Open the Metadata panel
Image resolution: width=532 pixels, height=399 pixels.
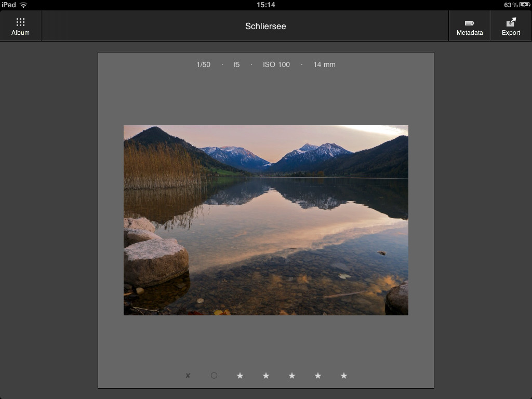tap(470, 26)
